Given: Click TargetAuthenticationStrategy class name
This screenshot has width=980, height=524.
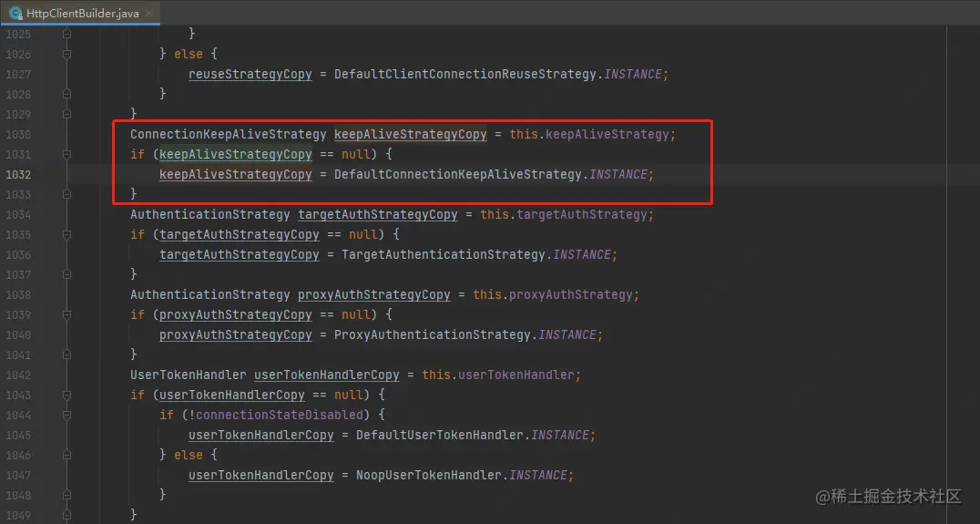Looking at the screenshot, I should 444,254.
